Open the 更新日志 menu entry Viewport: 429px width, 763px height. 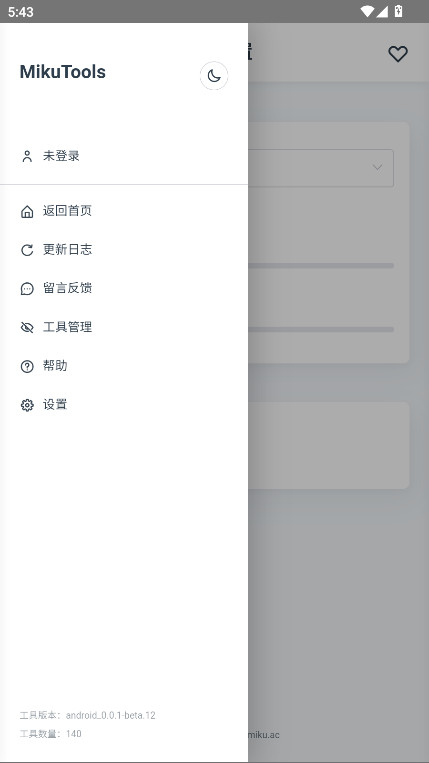pos(124,250)
